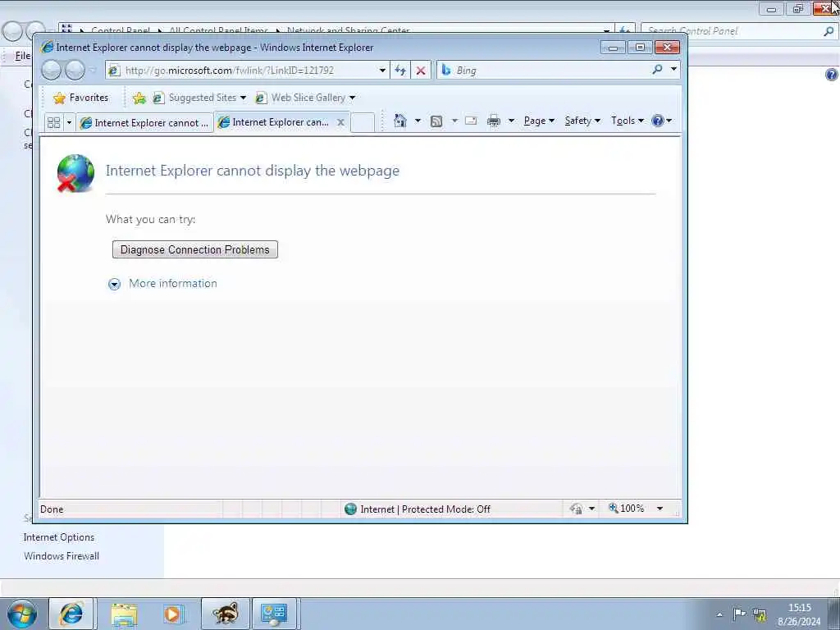840x630 pixels.
Task: Click Internet Explorer taskbar icon
Action: [x=71, y=614]
